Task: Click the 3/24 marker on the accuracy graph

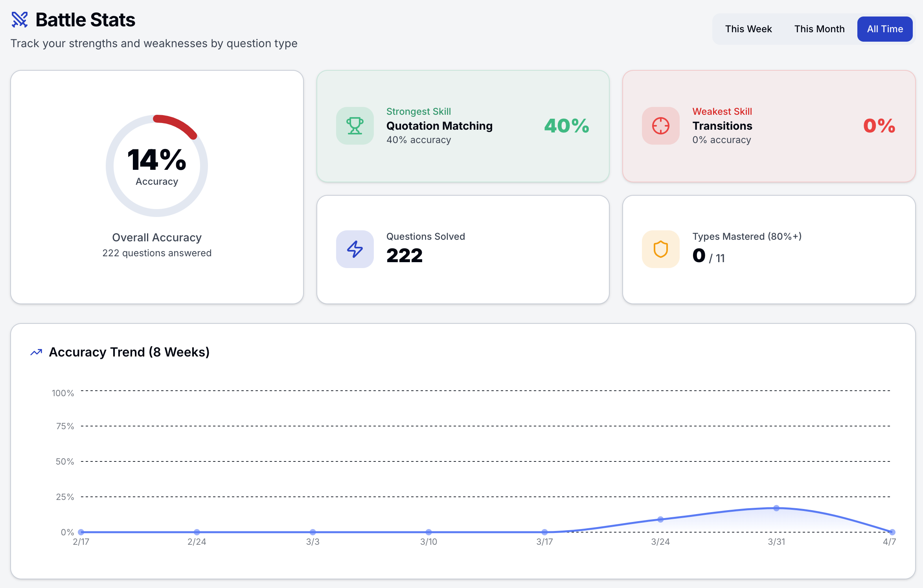Action: [660, 519]
